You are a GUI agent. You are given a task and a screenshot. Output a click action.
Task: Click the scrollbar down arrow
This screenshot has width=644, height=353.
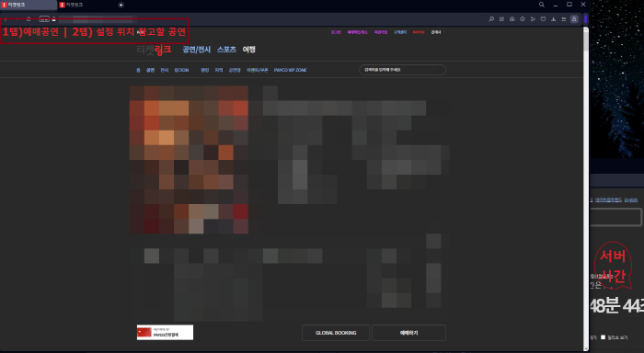tap(586, 348)
